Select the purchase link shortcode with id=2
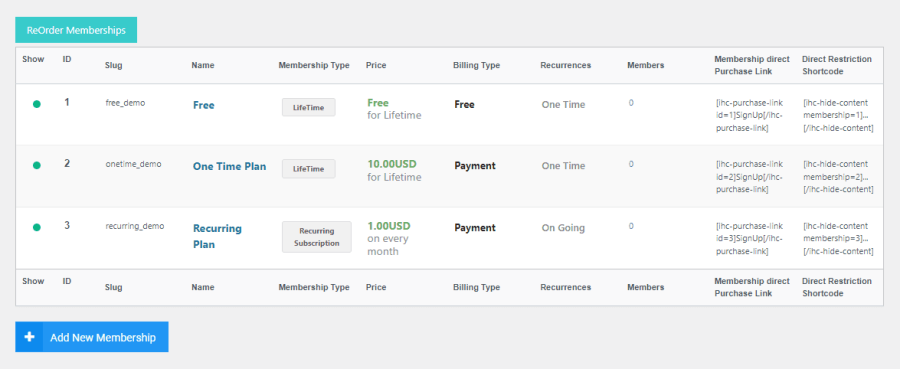 [x=750, y=177]
